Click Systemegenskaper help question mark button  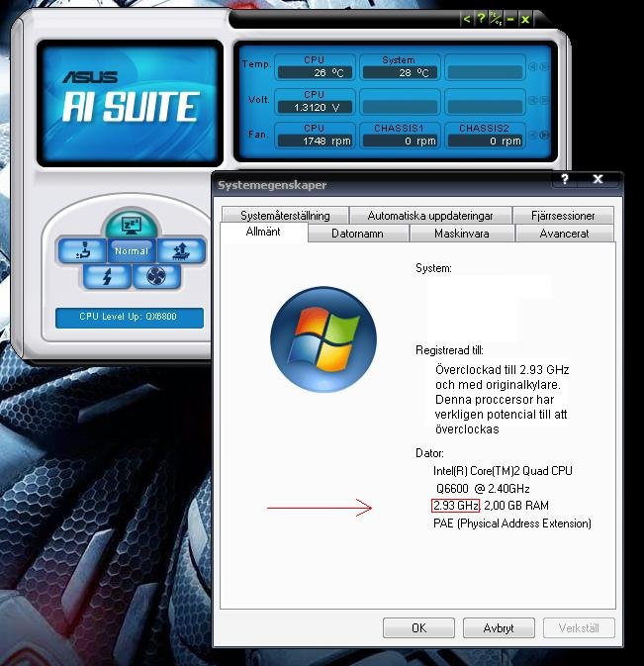565,179
